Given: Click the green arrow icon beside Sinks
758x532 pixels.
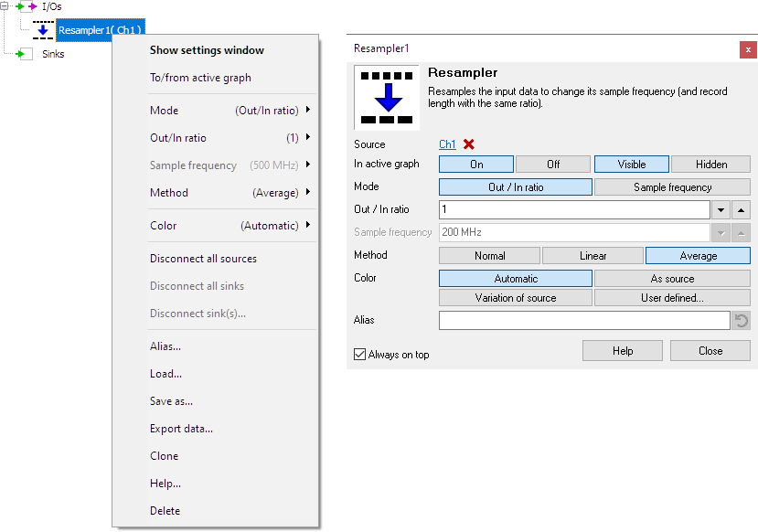Looking at the screenshot, I should point(20,53).
